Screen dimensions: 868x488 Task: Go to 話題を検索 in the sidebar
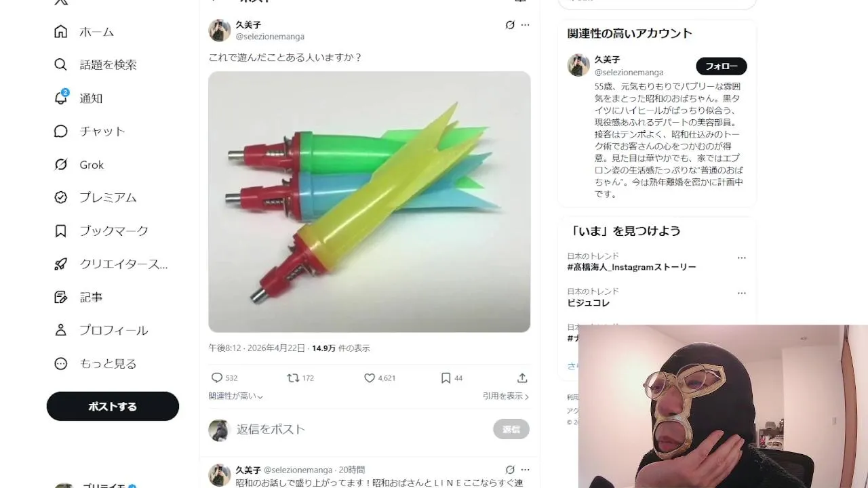point(96,65)
